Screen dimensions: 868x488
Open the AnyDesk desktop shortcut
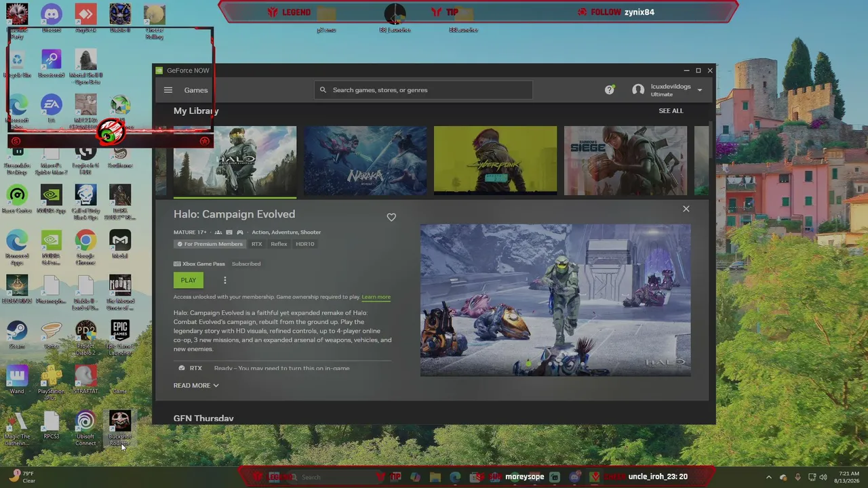pyautogui.click(x=85, y=19)
